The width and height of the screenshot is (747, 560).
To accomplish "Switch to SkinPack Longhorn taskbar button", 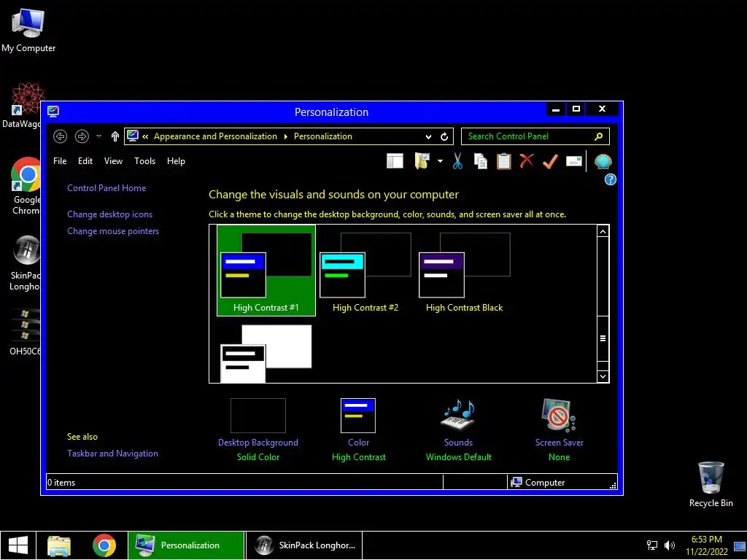I will click(x=304, y=545).
